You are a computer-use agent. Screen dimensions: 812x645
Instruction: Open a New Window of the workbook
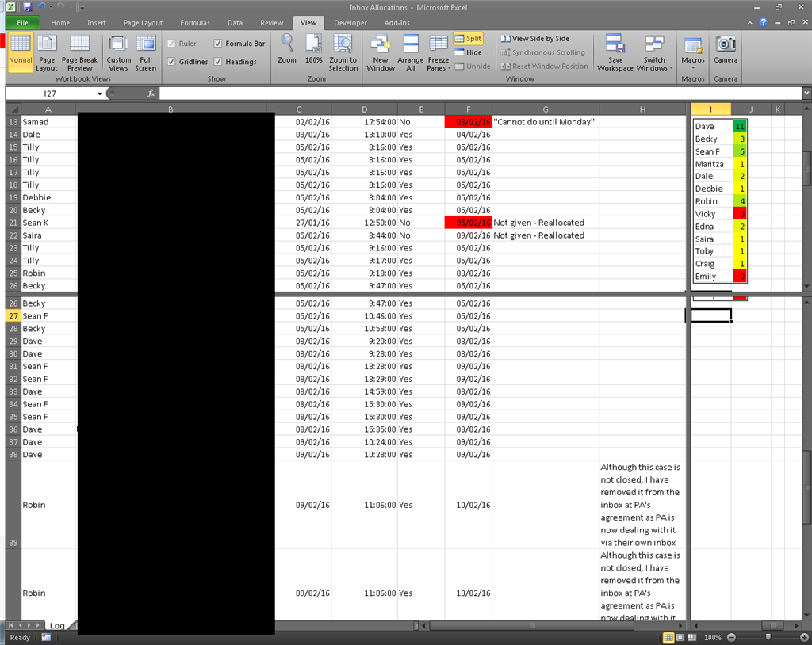(x=381, y=53)
